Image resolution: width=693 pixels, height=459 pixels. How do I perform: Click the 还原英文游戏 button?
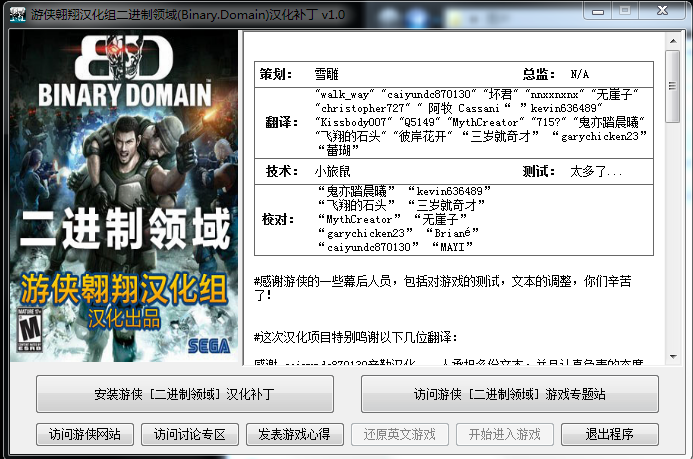(400, 435)
